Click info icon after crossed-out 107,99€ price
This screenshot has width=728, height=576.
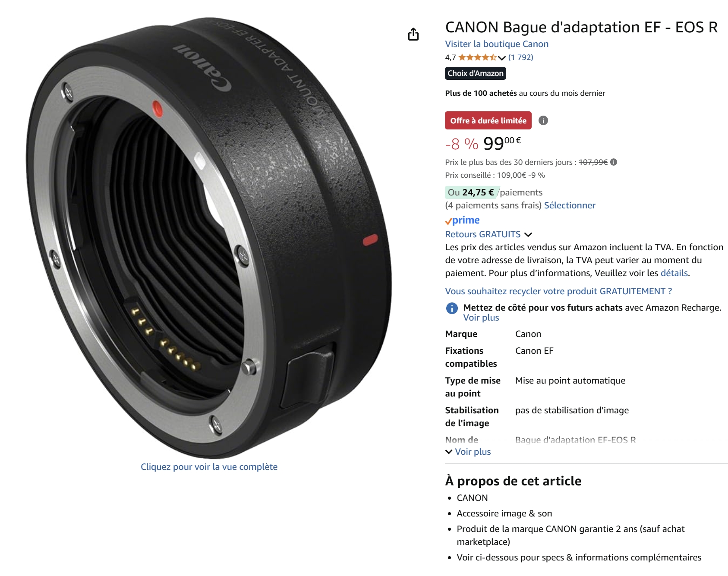point(614,162)
